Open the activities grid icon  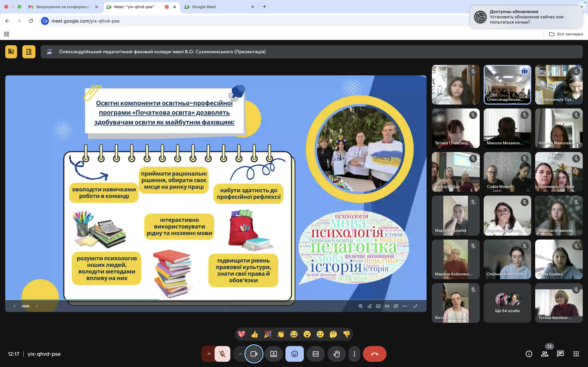click(x=576, y=354)
